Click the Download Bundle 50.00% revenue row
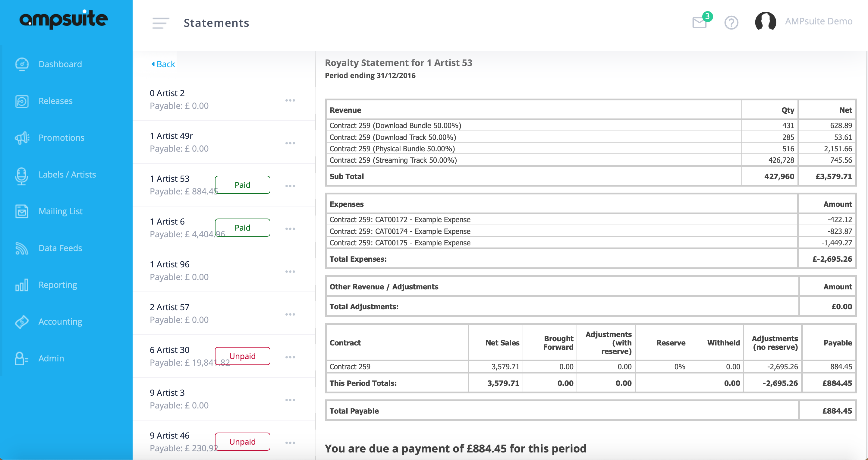The image size is (868, 460). tap(591, 125)
